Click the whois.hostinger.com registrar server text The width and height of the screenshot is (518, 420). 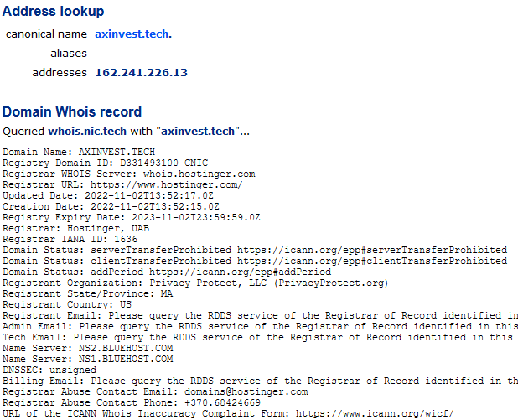pyautogui.click(x=199, y=174)
